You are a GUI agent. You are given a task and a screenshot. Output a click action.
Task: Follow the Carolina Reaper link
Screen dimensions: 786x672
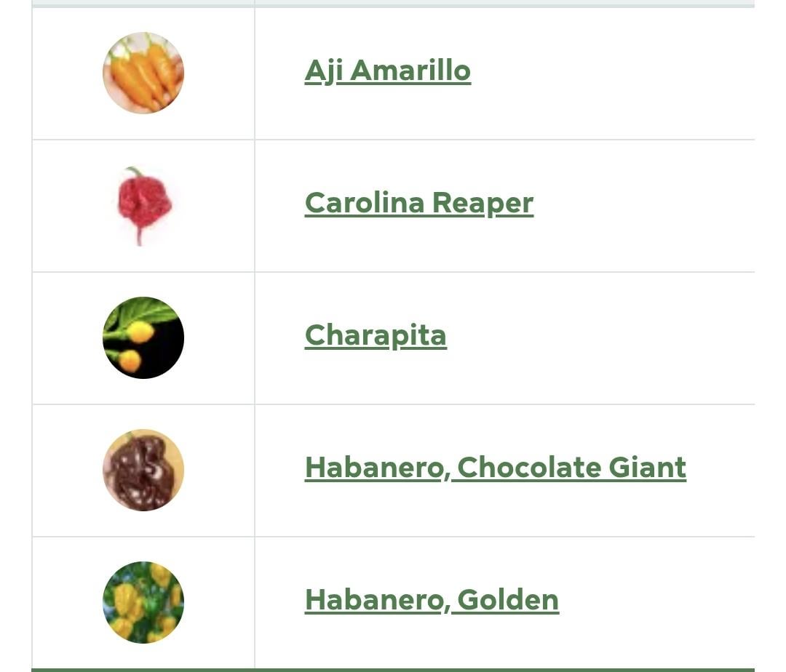pyautogui.click(x=418, y=203)
